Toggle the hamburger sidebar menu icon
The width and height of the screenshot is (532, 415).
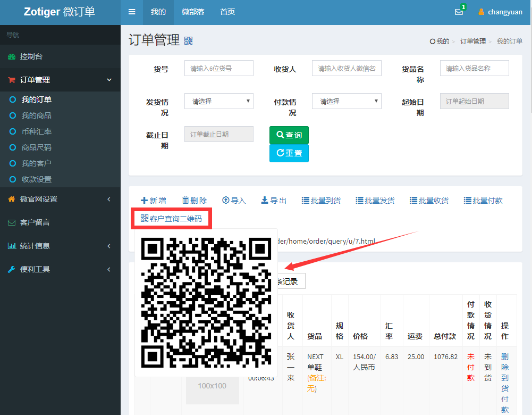tap(132, 12)
